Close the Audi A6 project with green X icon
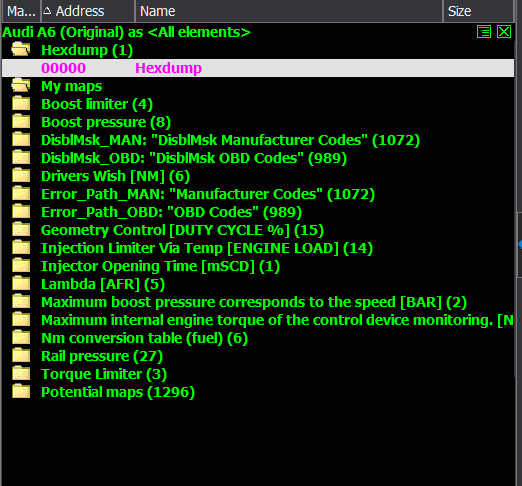 pos(504,32)
